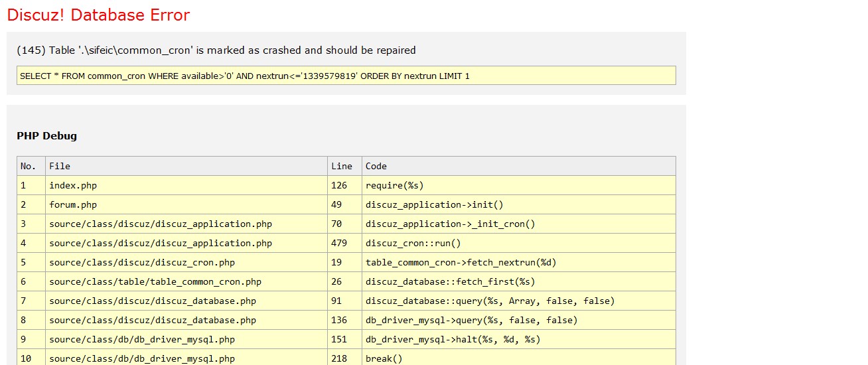Click line number 479 cell
868x365 pixels.
[344, 243]
